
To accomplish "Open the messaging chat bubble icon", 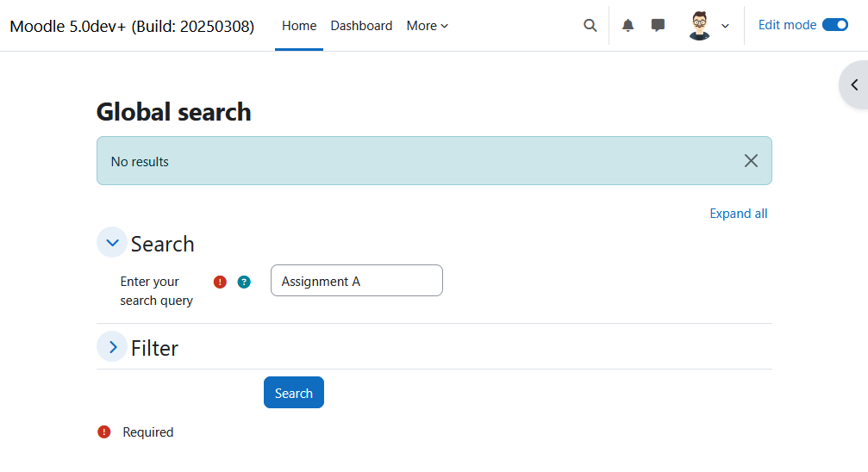I will (x=658, y=26).
